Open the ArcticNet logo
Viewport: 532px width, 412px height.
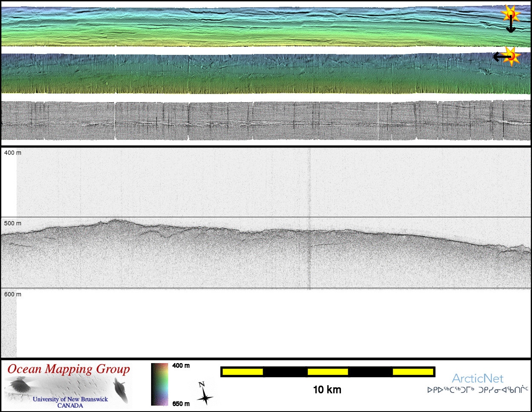[x=478, y=378]
